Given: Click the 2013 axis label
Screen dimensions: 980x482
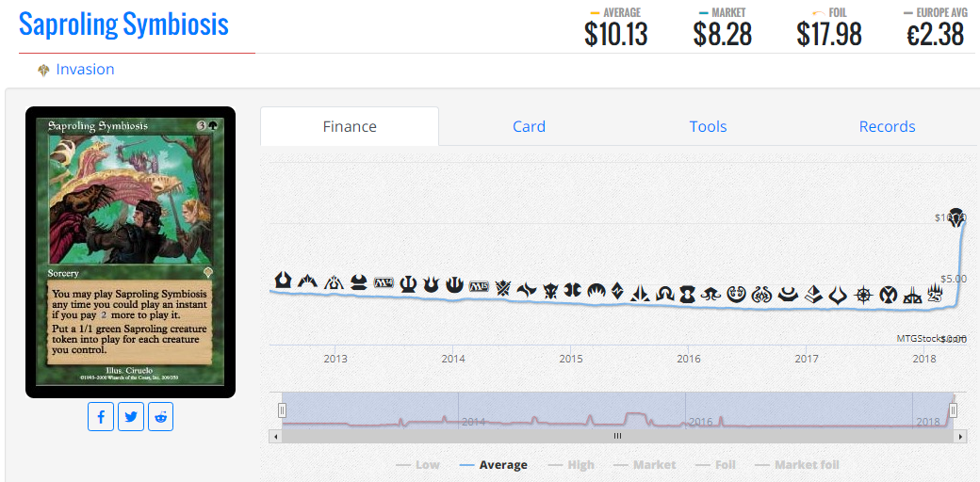Looking at the screenshot, I should click(x=335, y=359).
